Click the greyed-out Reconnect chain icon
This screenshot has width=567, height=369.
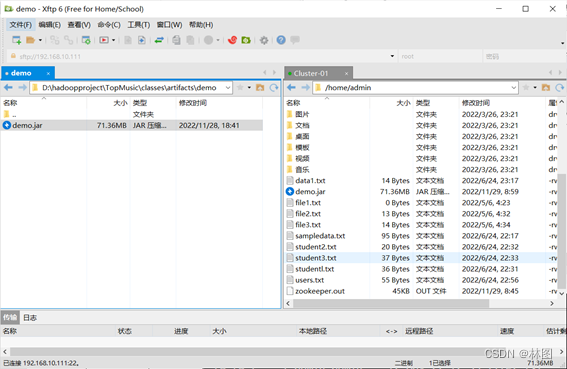pyautogui.click(x=55, y=40)
